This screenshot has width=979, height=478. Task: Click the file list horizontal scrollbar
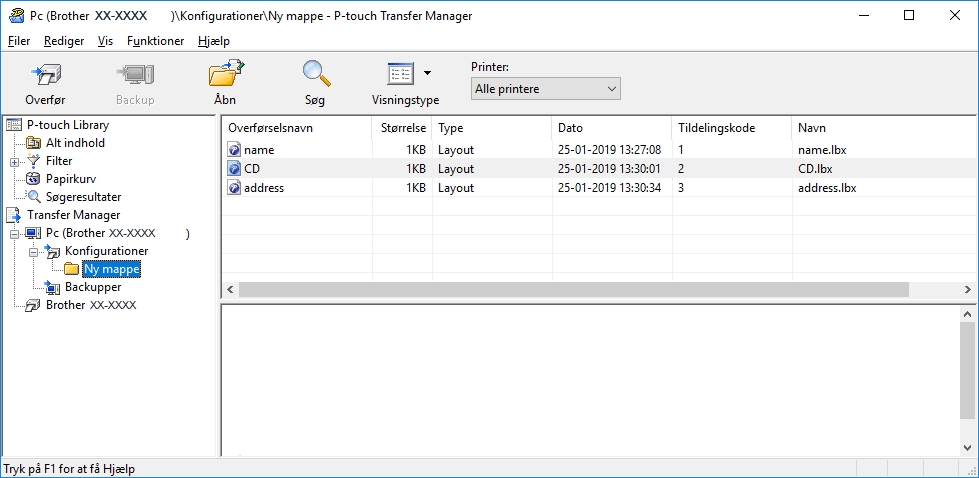click(573, 290)
